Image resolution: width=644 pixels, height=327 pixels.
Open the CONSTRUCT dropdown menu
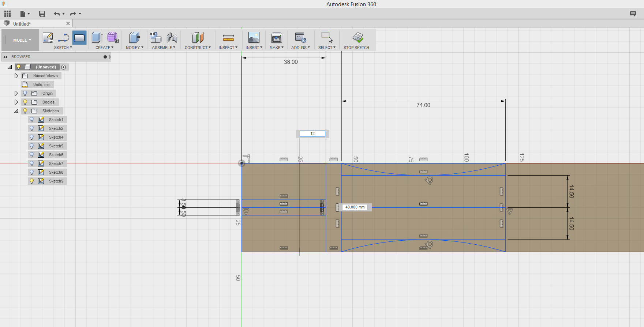click(x=198, y=48)
